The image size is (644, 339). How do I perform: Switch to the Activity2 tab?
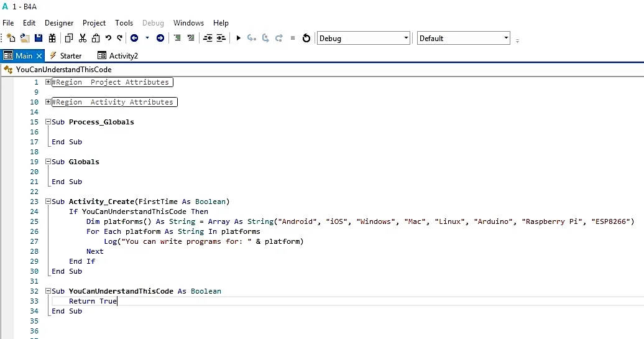118,55
